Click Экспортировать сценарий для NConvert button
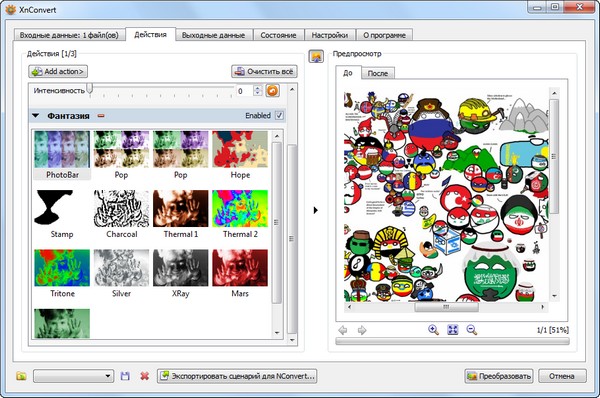The height and width of the screenshot is (398, 600). [x=237, y=376]
